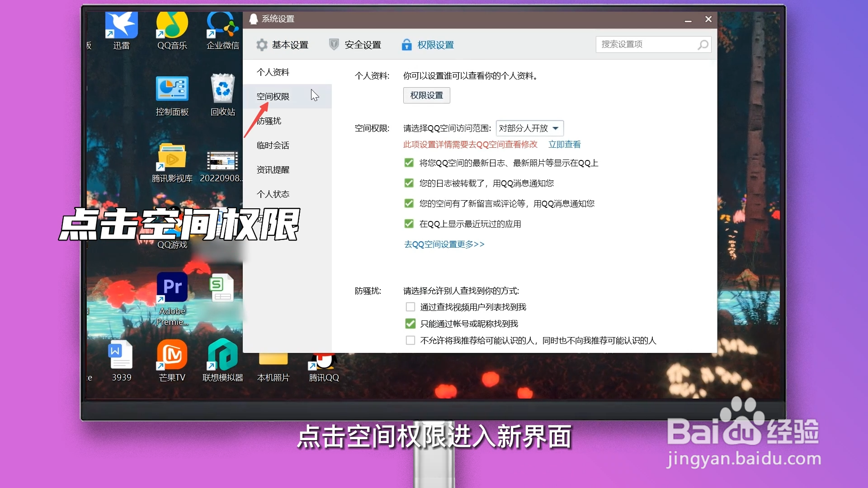Uncheck 将您QQ空间的最新日志 display option

409,163
